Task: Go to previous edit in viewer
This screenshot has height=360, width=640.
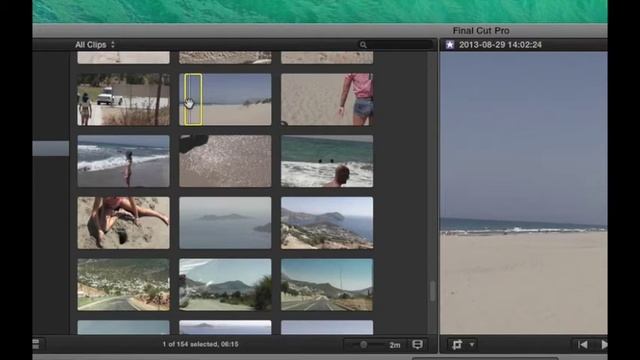Action: (582, 345)
